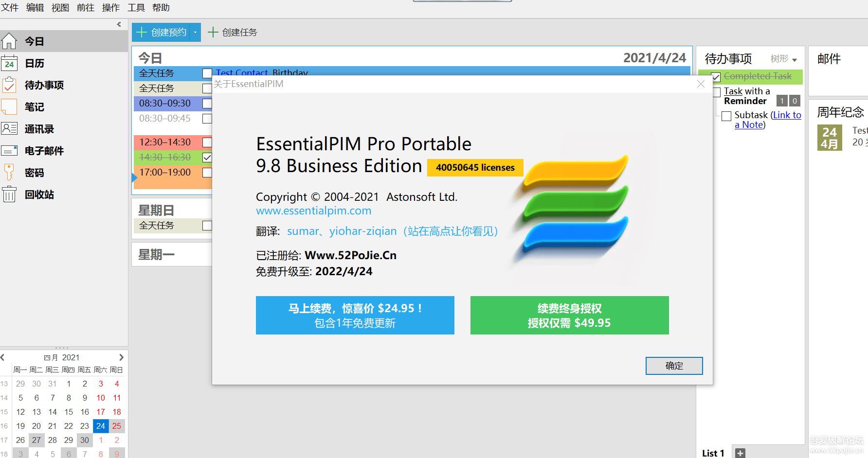Viewport: 868px width, 458px height.
Task: Open the 电子邮件 mail module
Action: 64,151
